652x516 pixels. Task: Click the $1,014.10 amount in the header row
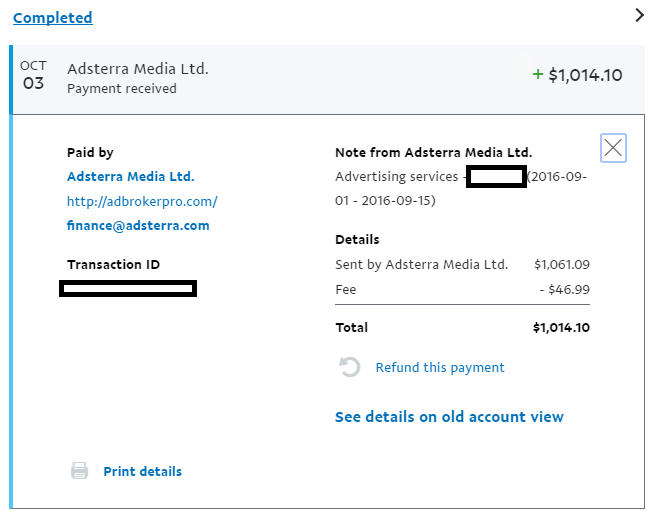point(585,75)
